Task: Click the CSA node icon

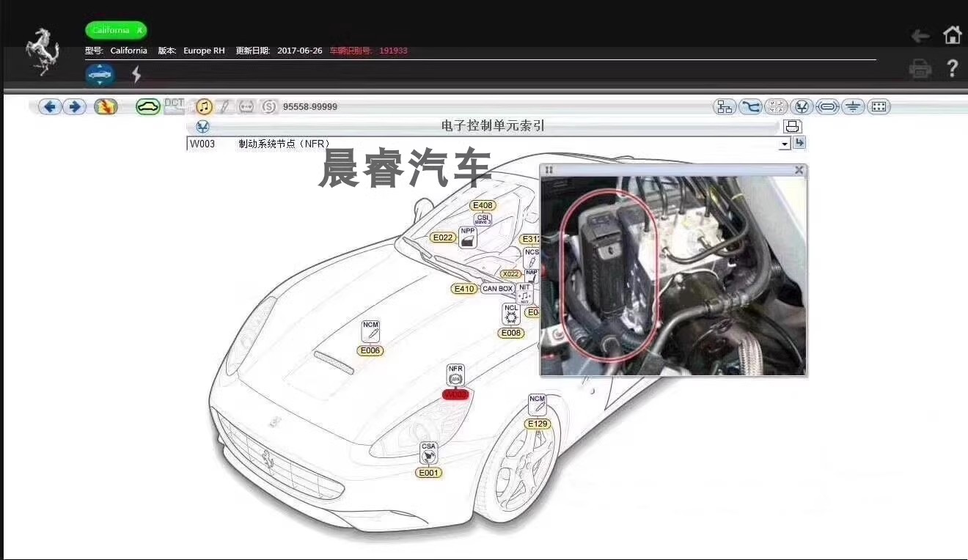Action: (428, 453)
